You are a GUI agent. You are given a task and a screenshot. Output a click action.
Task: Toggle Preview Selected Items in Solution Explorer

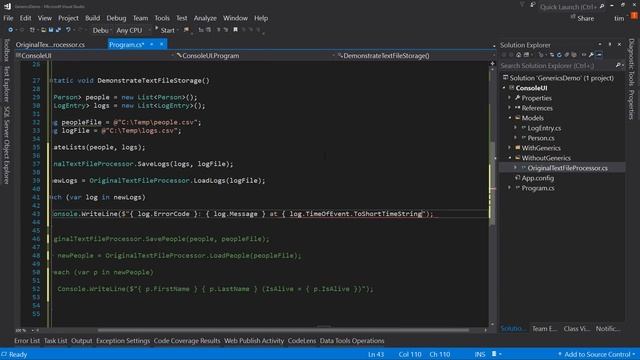(x=599, y=55)
